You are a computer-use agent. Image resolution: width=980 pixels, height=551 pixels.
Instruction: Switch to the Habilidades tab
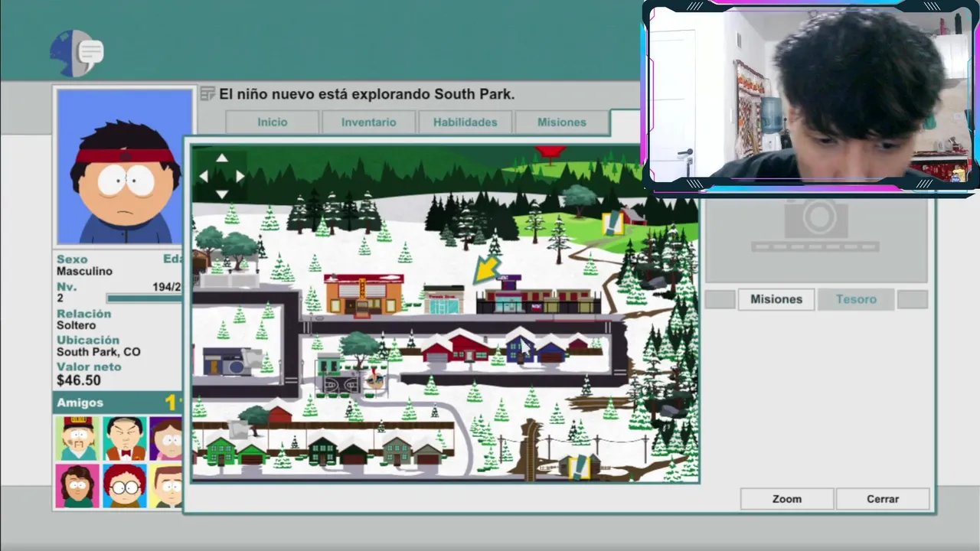point(465,122)
